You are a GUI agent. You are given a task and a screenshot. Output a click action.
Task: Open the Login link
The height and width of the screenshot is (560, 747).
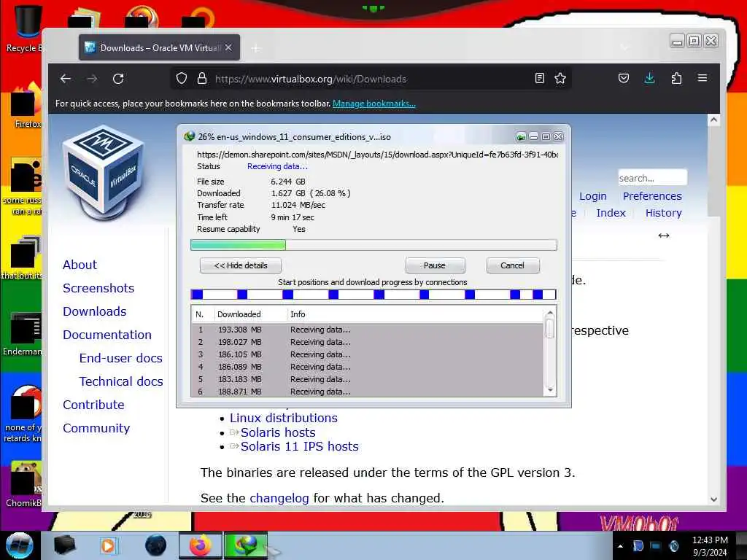point(592,196)
